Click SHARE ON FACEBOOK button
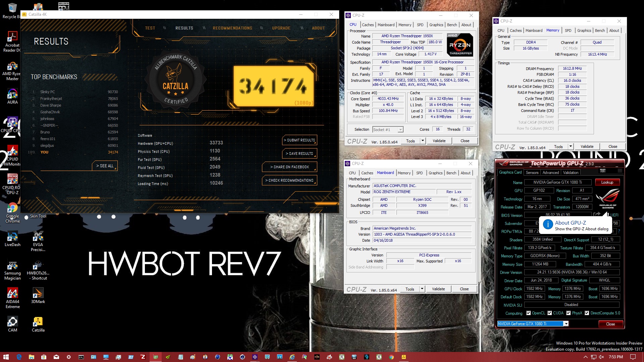Screen dimensions: 644x362 pyautogui.click(x=289, y=167)
